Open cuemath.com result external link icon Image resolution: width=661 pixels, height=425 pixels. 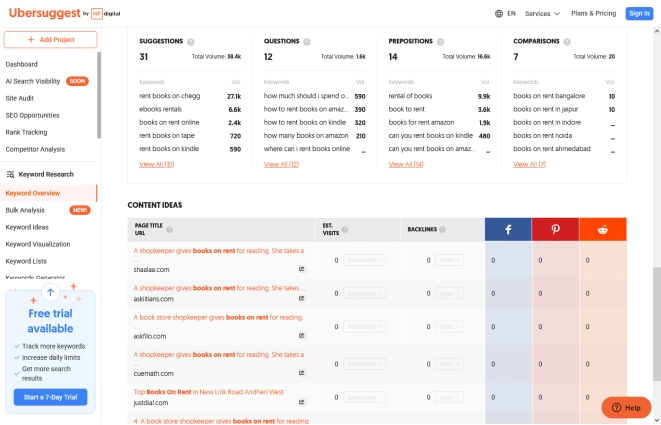point(302,373)
